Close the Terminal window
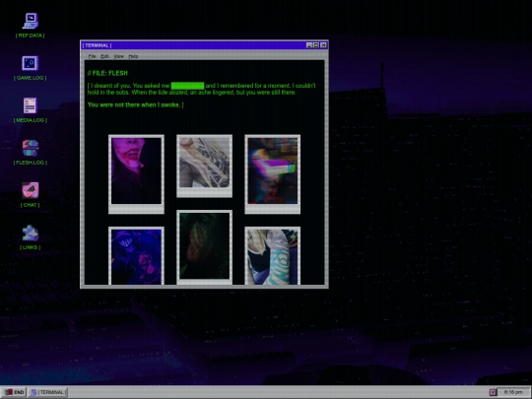Image resolution: width=532 pixels, height=399 pixels. click(324, 45)
